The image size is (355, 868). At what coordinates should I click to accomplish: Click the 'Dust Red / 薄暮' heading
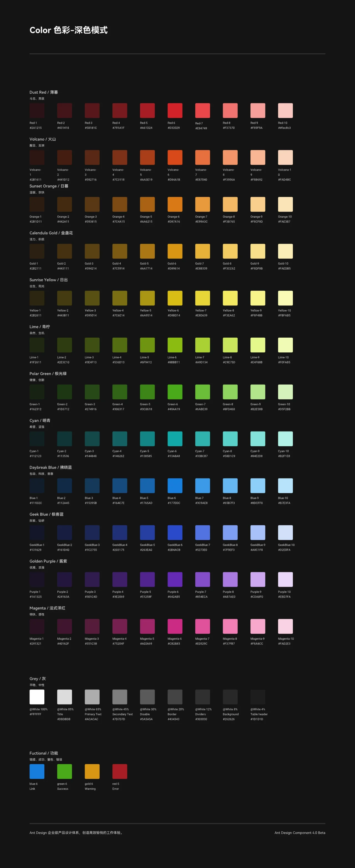point(44,92)
